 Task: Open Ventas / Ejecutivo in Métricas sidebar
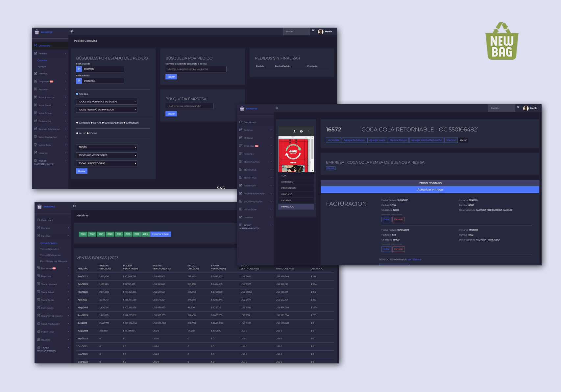pos(50,249)
